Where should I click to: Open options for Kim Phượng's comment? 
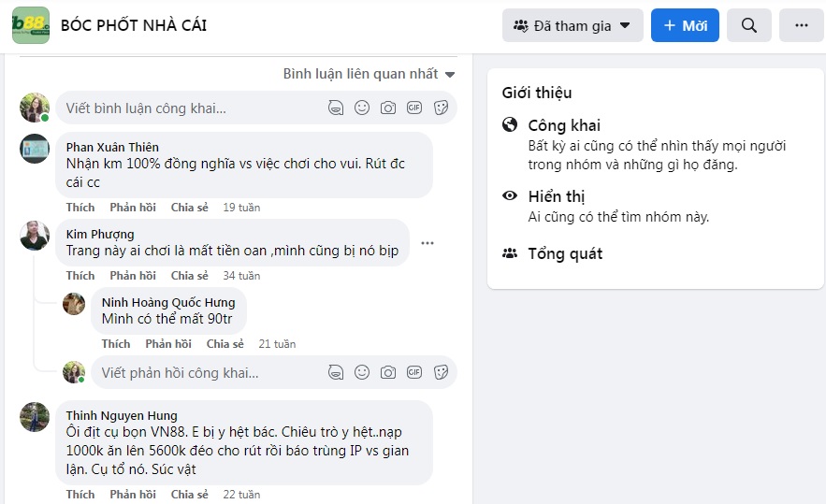pos(427,243)
